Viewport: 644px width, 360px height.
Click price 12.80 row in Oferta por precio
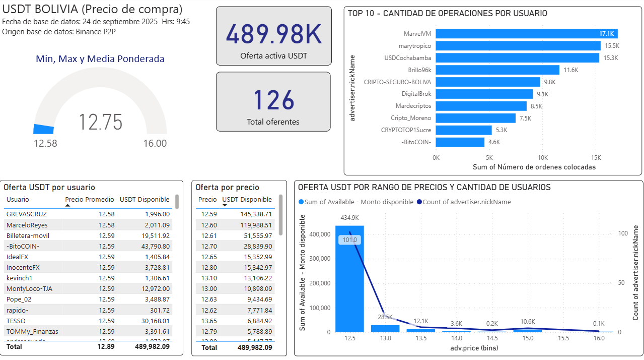click(x=235, y=267)
